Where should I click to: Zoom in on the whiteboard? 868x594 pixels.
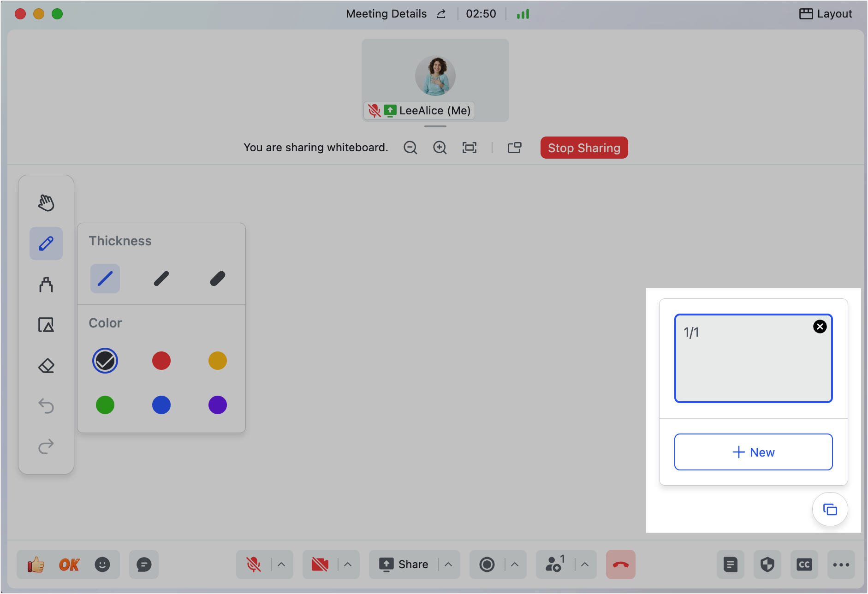[440, 148]
